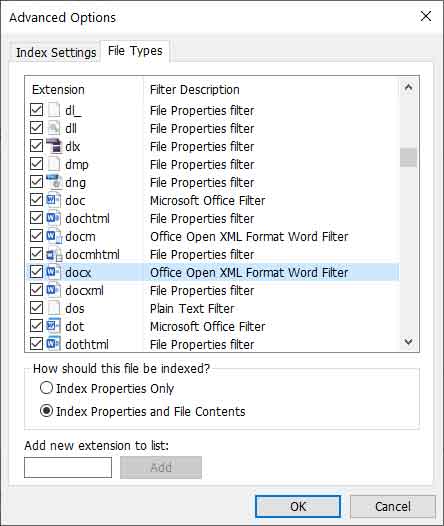Sort by the Filter Description column header
Viewport: 444px width, 526px height.
(x=272, y=90)
